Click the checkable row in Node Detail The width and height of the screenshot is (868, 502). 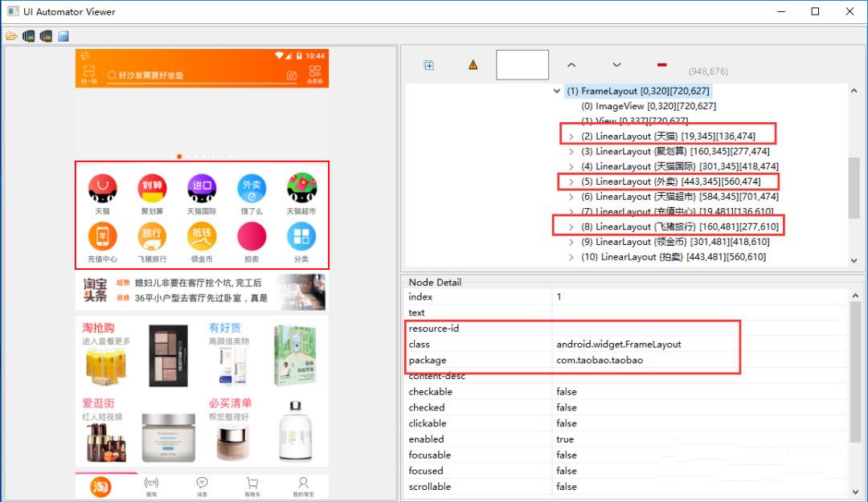coord(626,391)
